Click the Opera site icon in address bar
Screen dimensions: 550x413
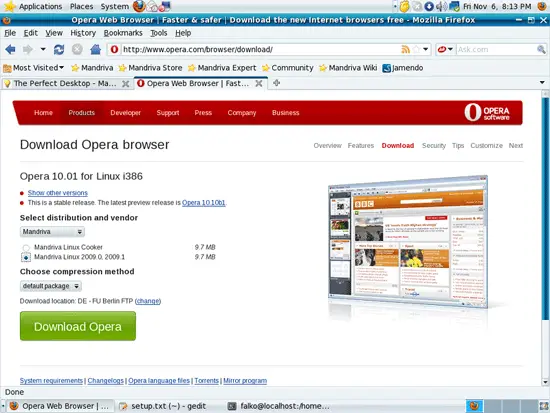(114, 49)
